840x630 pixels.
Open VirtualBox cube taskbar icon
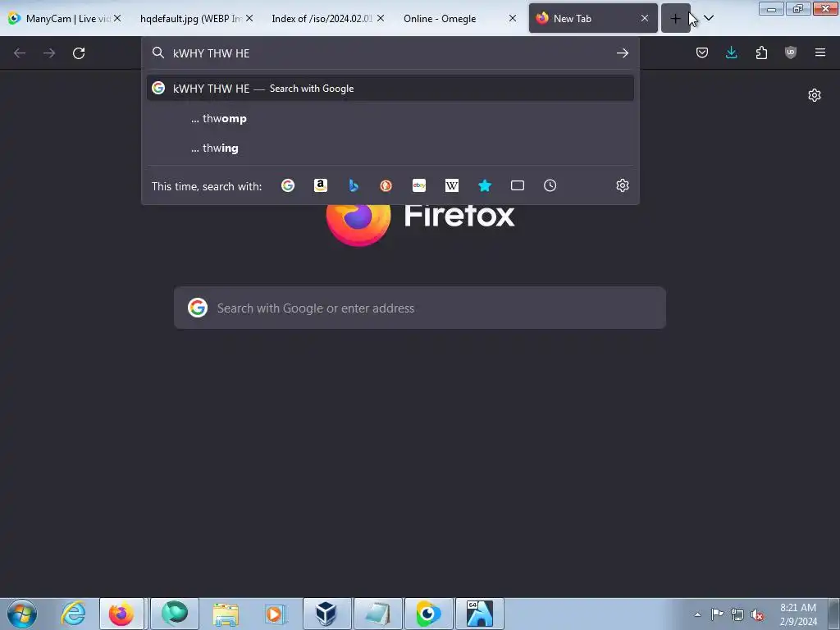click(326, 614)
